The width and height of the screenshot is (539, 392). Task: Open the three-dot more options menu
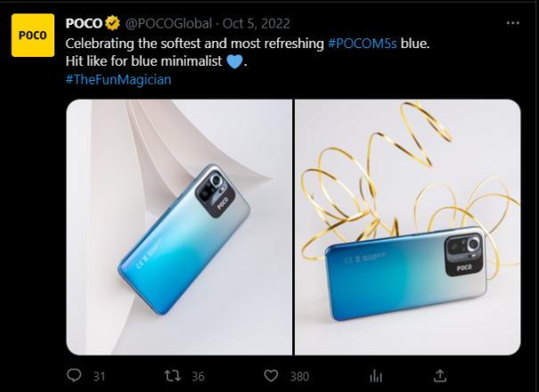coord(512,23)
